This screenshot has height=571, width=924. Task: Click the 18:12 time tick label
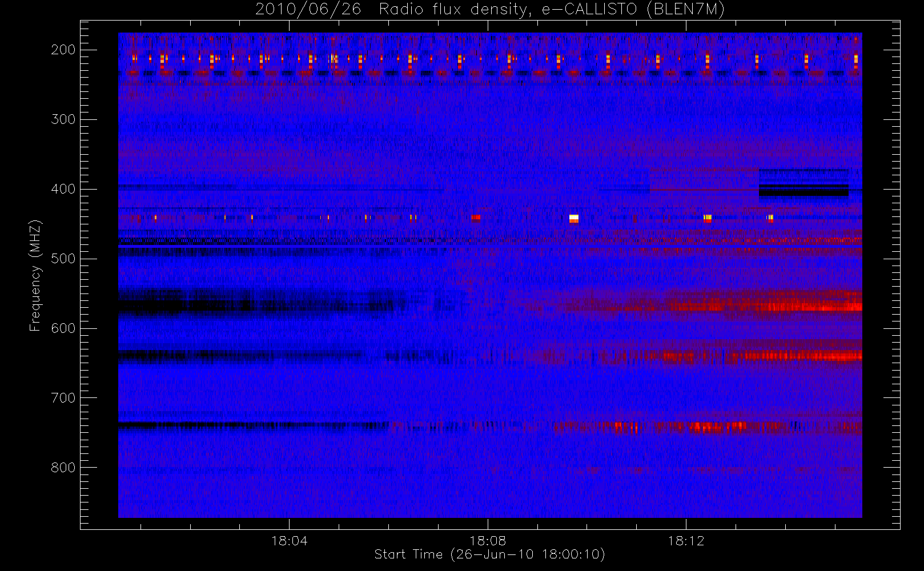tap(686, 541)
